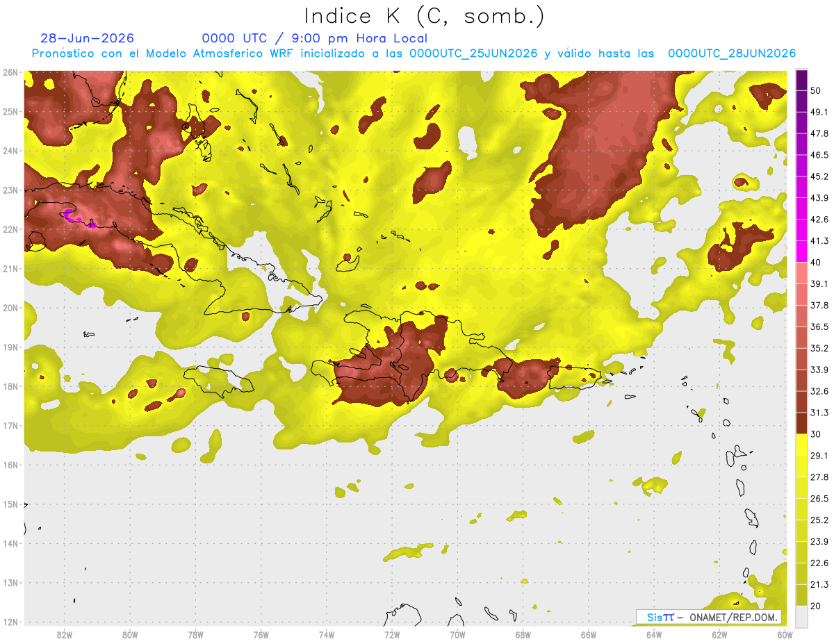
Task: Click latitude label "22N"
Action: (x=10, y=229)
